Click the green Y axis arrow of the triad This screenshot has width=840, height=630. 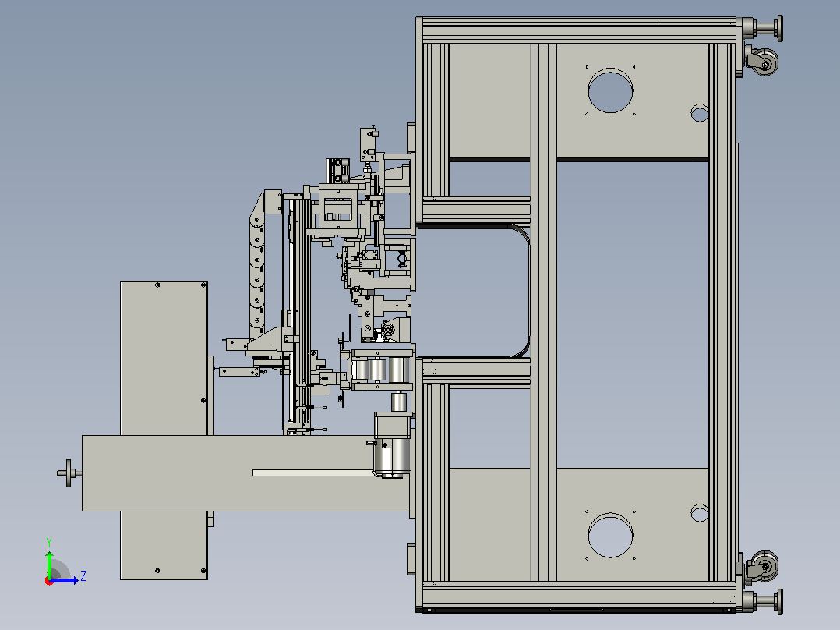point(49,564)
